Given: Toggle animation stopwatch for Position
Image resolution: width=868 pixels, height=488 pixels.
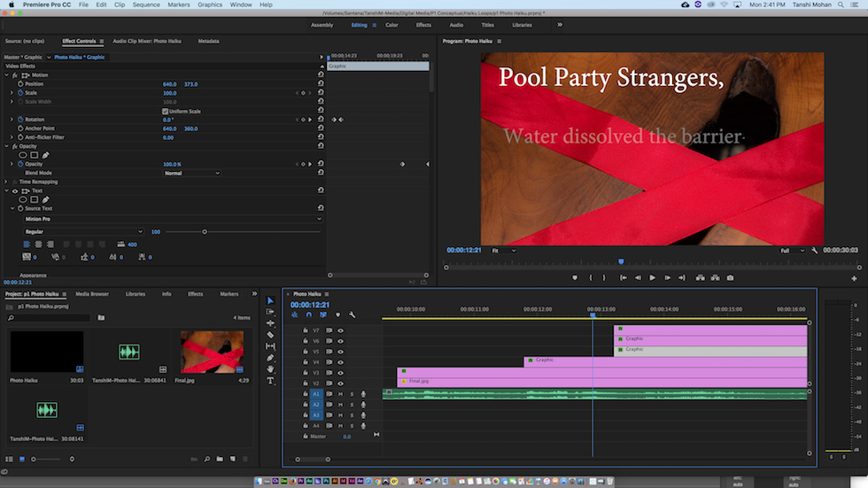Looking at the screenshot, I should (x=20, y=84).
